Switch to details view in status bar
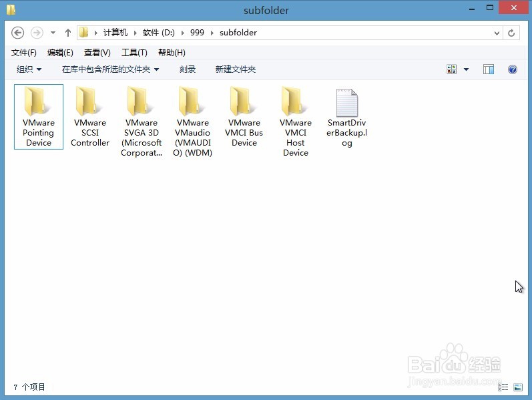This screenshot has width=532, height=400. coord(503,387)
